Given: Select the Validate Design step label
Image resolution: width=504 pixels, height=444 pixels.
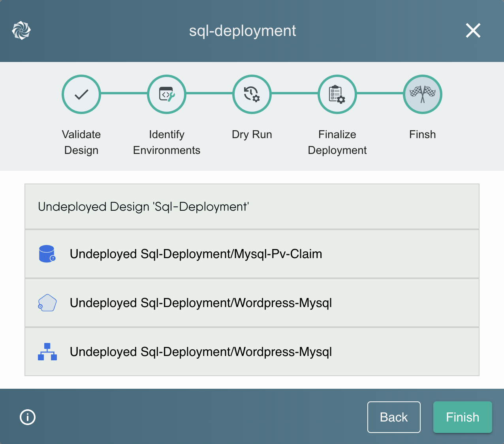Looking at the screenshot, I should tap(81, 142).
